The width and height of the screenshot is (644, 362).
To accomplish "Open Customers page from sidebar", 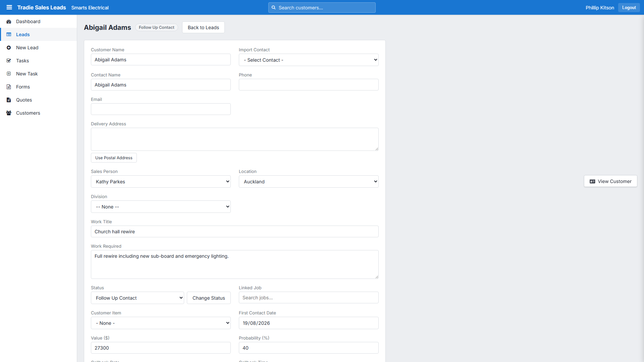I will pyautogui.click(x=39, y=113).
